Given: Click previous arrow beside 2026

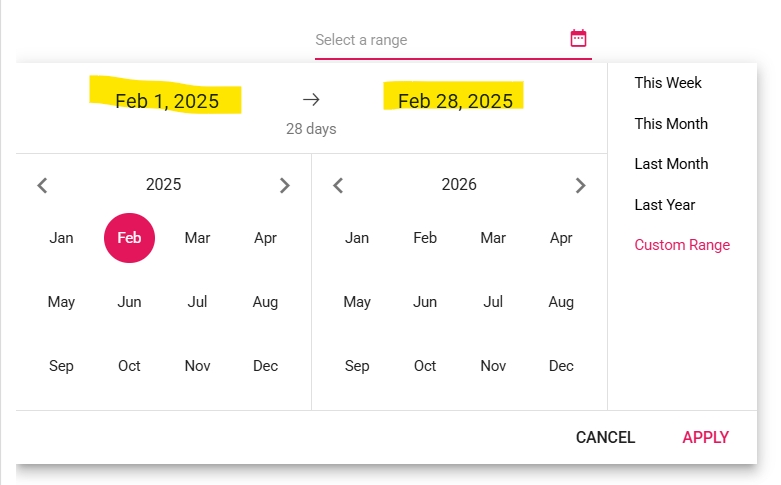Looking at the screenshot, I should pos(338,185).
